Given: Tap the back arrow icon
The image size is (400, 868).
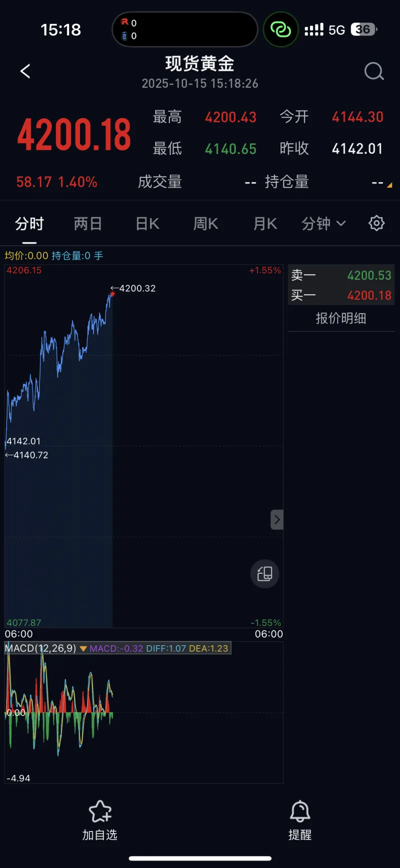Looking at the screenshot, I should (25, 71).
